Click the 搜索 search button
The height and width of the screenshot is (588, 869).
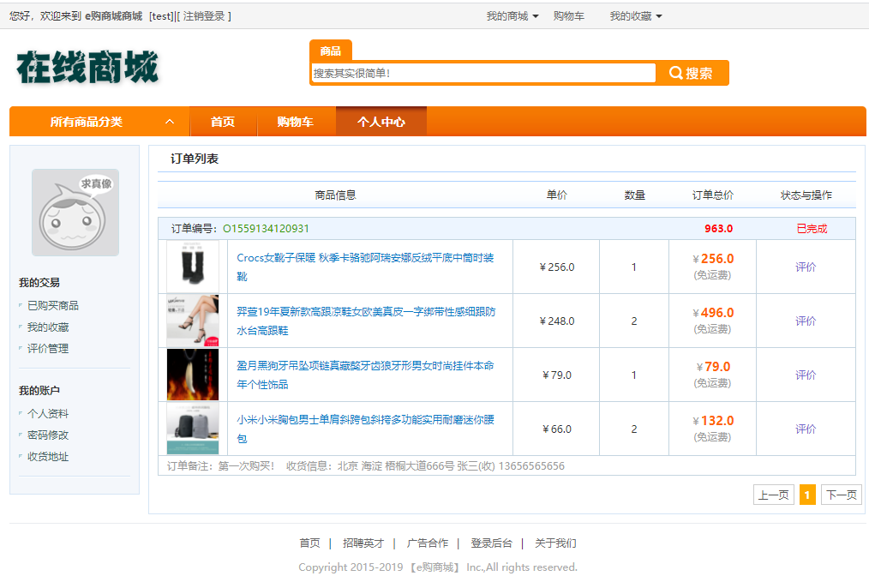click(x=692, y=73)
